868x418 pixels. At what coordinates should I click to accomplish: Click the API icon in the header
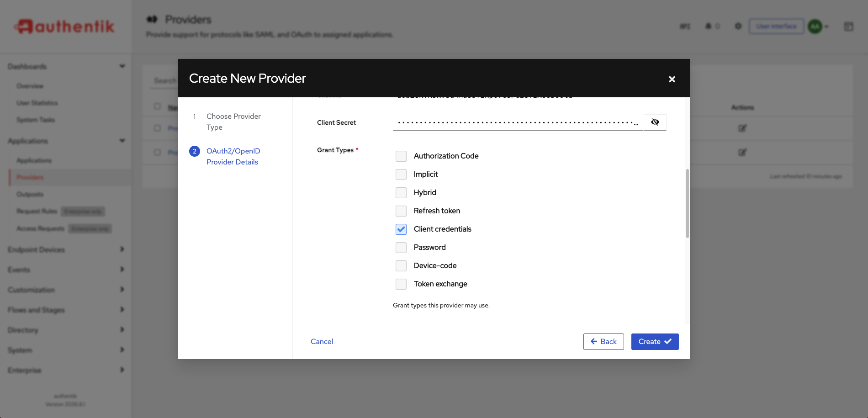pyautogui.click(x=685, y=26)
